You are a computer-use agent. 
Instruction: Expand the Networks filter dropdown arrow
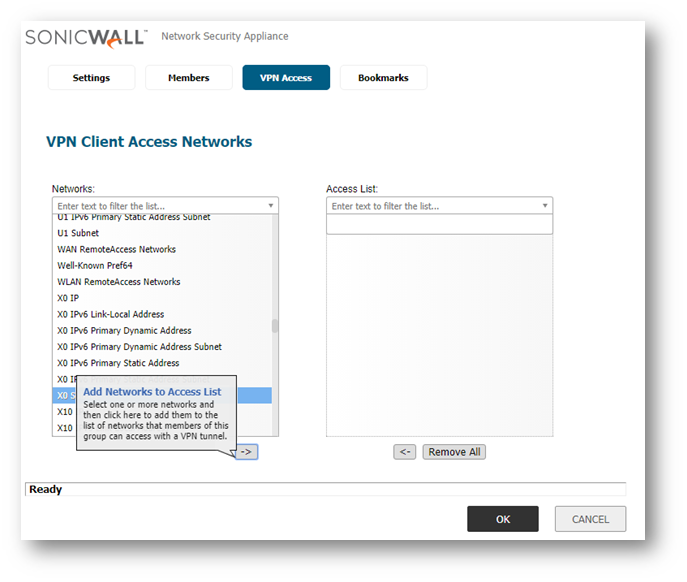(x=270, y=206)
